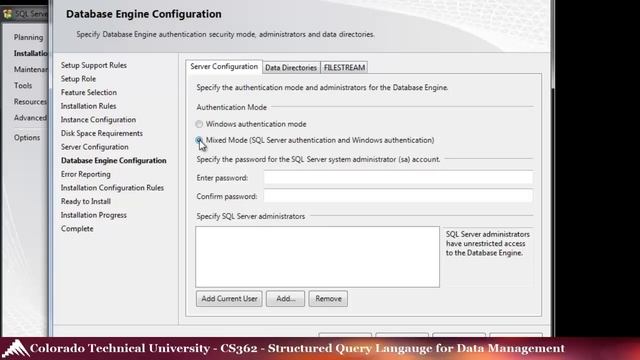
Task: Click the Database Engine Configuration step in sidebar
Action: (113, 160)
